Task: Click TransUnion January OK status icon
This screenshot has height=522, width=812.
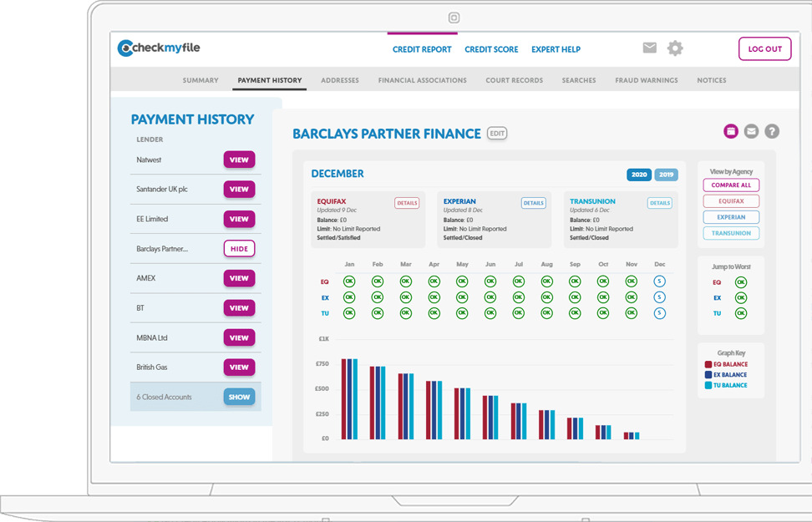Action: (349, 313)
